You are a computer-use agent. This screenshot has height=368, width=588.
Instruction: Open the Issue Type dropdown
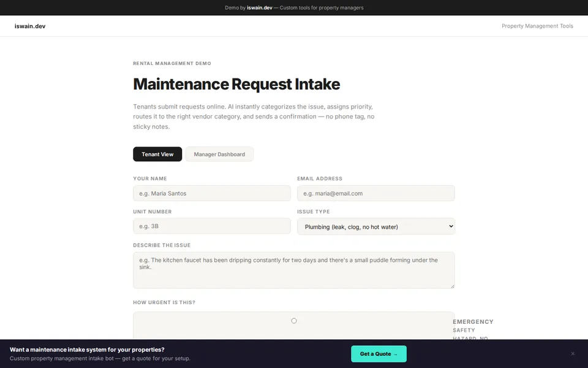coord(375,226)
